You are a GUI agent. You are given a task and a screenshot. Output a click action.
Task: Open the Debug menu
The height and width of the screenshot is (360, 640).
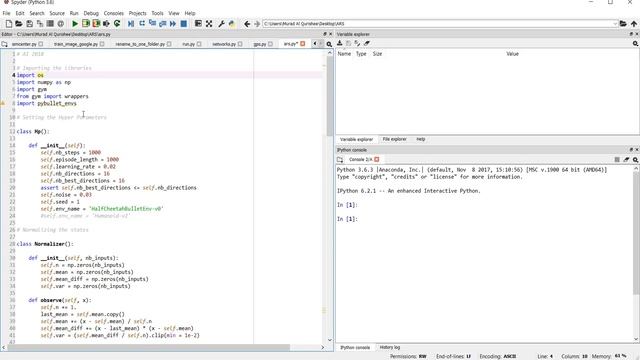[91, 13]
